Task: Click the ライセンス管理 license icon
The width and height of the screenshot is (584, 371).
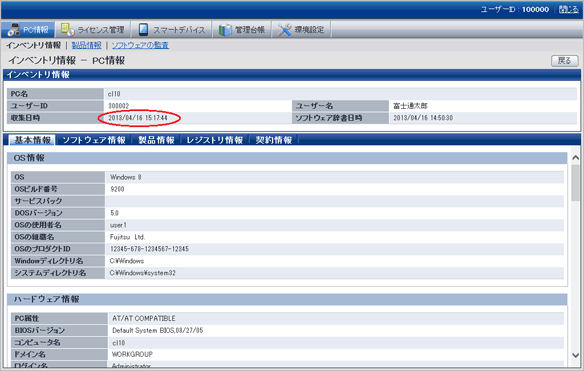Action: click(67, 29)
